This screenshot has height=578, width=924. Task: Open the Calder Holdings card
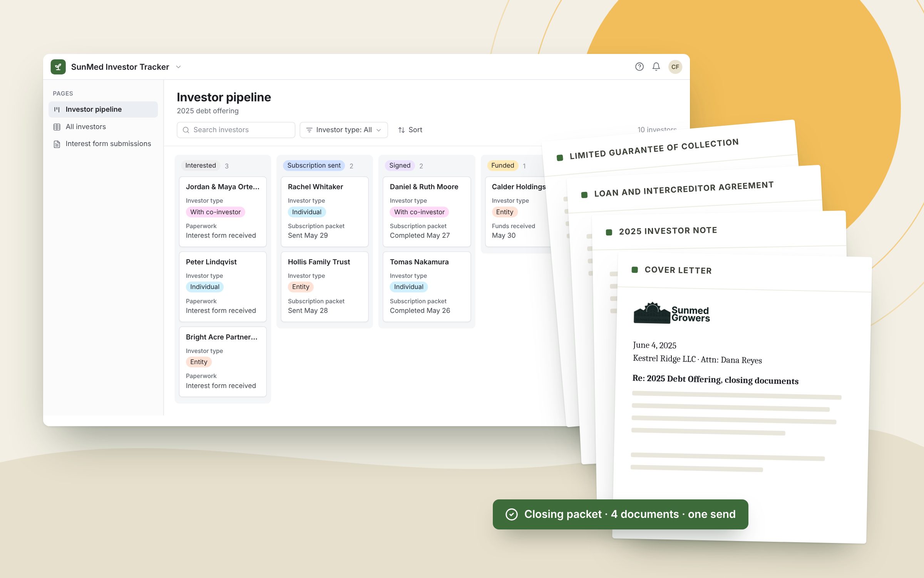[x=518, y=212]
